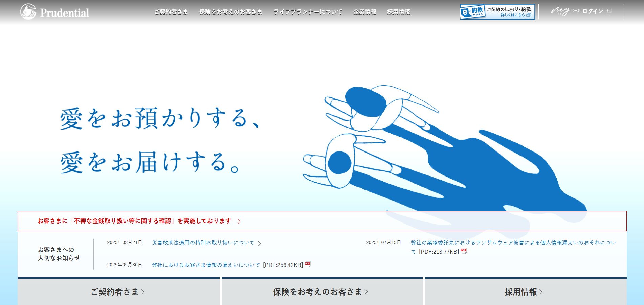Click PDF icon next to 218.77KB notice

[x=464, y=251]
